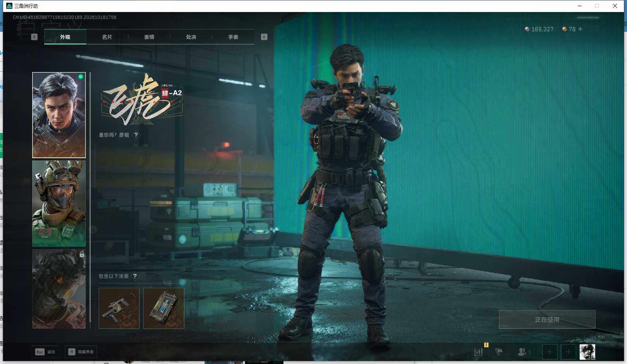Switch to the 表情 tab
Image resolution: width=627 pixels, height=364 pixels.
click(x=149, y=37)
